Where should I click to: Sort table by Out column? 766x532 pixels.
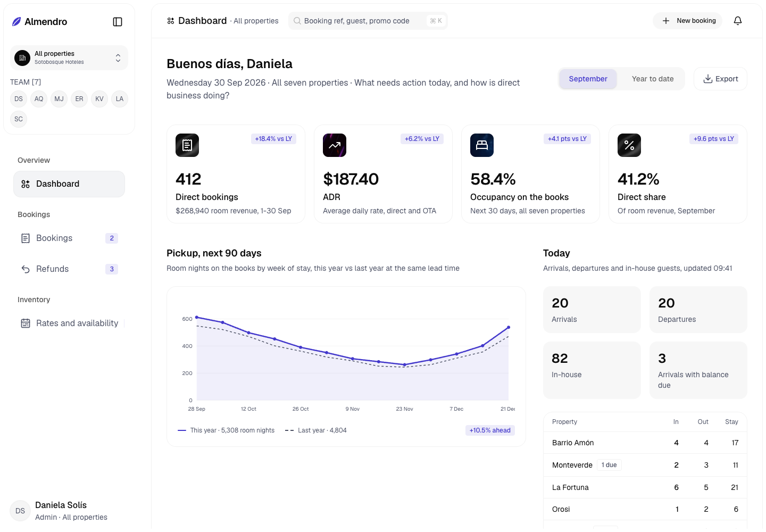tap(703, 422)
